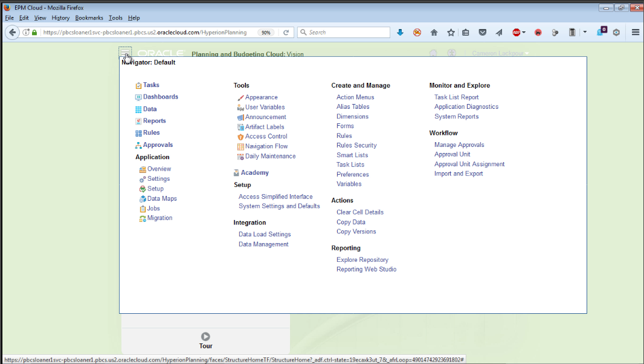Image resolution: width=644 pixels, height=364 pixels.
Task: Select Copy Versions action
Action: 356,232
